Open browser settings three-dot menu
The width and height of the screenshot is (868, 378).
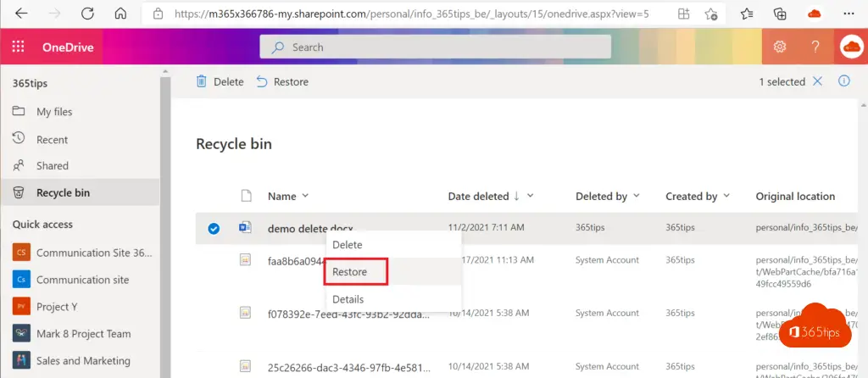click(x=849, y=14)
